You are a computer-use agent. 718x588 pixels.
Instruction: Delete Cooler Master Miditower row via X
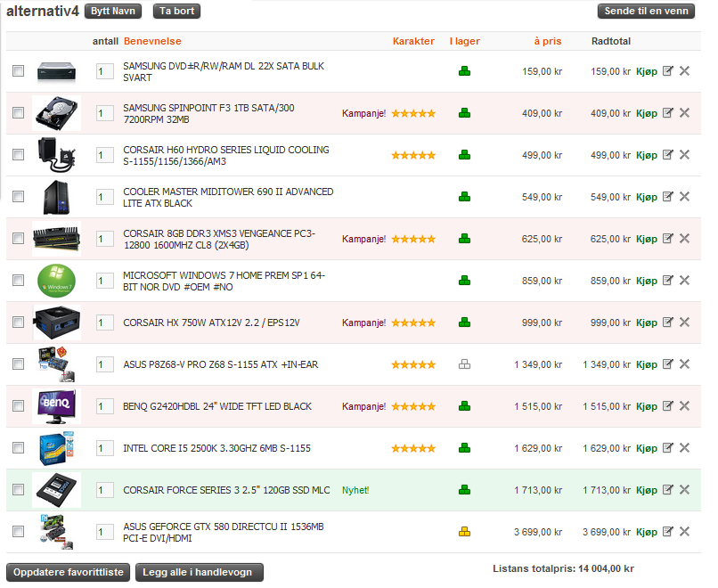tap(684, 197)
